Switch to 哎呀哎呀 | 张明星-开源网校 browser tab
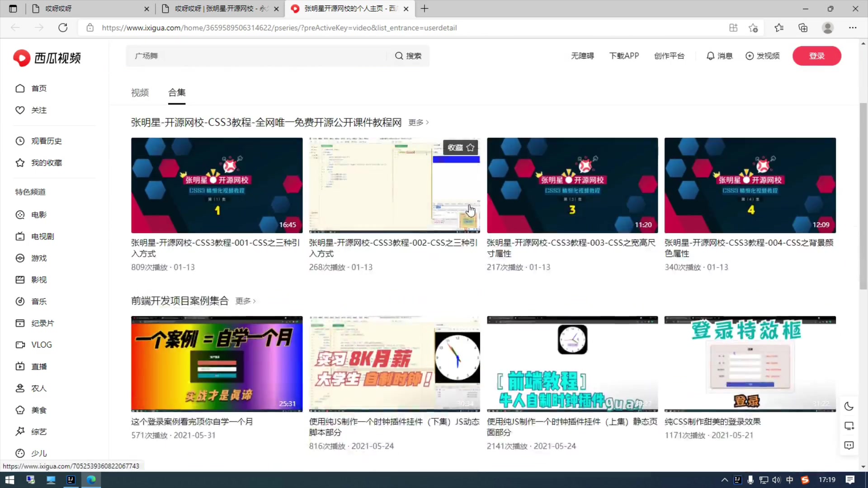This screenshot has height=488, width=868. tap(219, 9)
